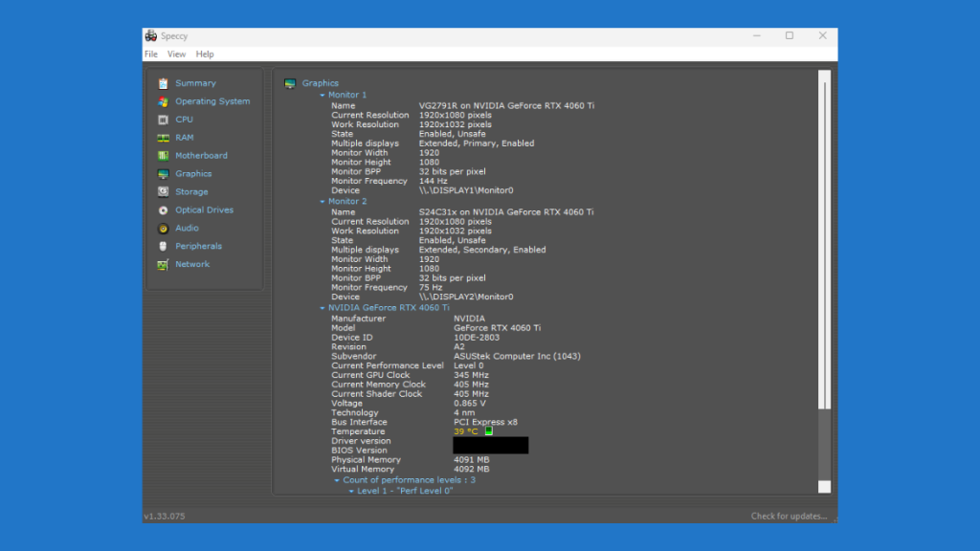Click the Driver version label
Viewport: 980px width, 551px height.
(x=361, y=441)
